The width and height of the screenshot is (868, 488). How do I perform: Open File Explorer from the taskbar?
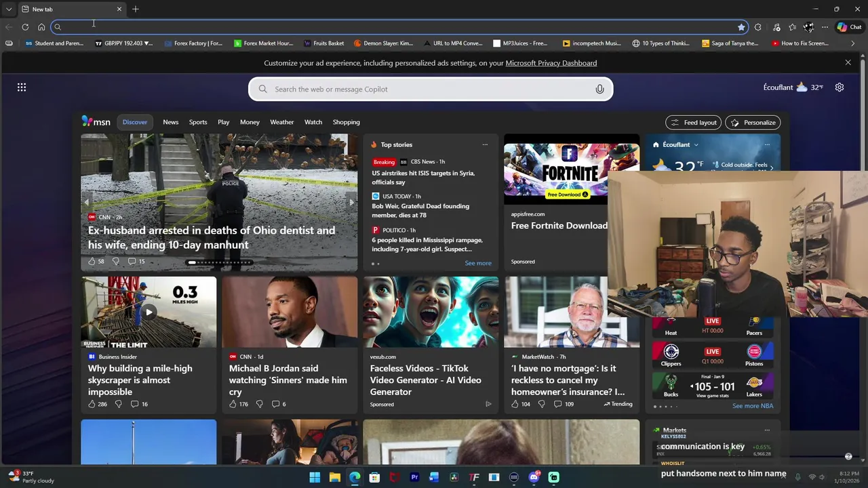tap(334, 477)
